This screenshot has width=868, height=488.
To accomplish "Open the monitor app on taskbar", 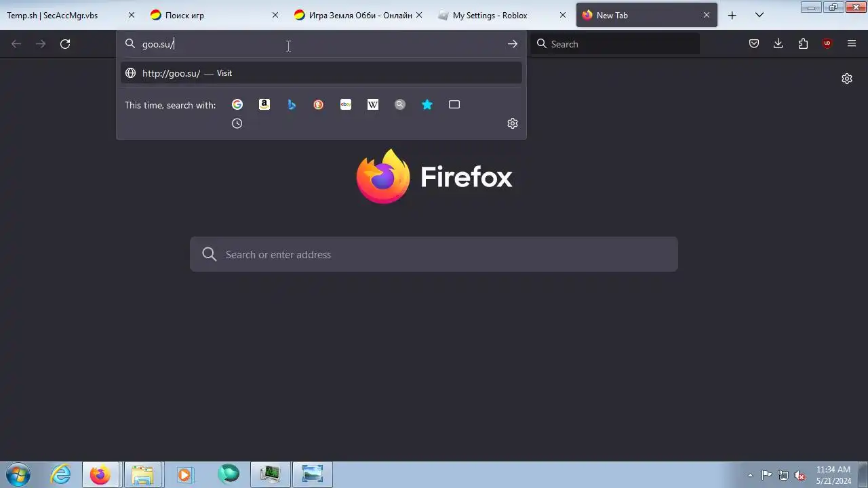I will [271, 474].
